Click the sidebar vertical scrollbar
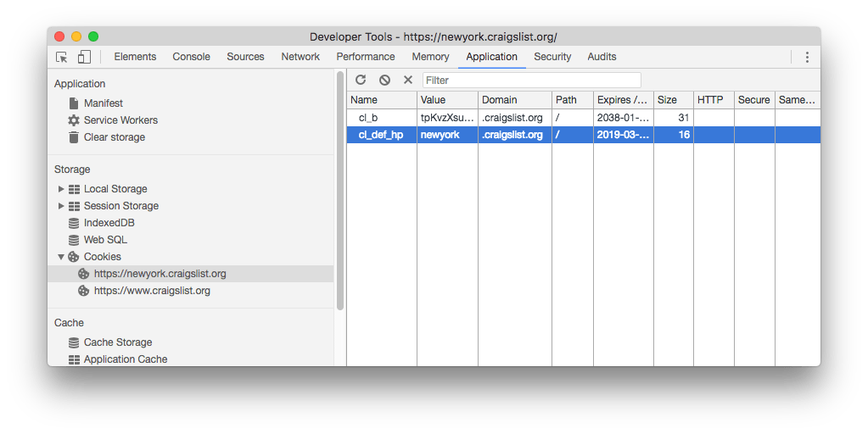Viewport: 868px width, 434px height. pos(340,191)
